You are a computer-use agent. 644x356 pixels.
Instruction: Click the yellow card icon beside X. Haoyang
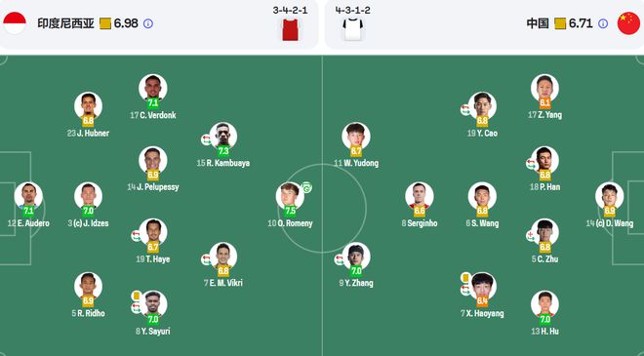465,278
